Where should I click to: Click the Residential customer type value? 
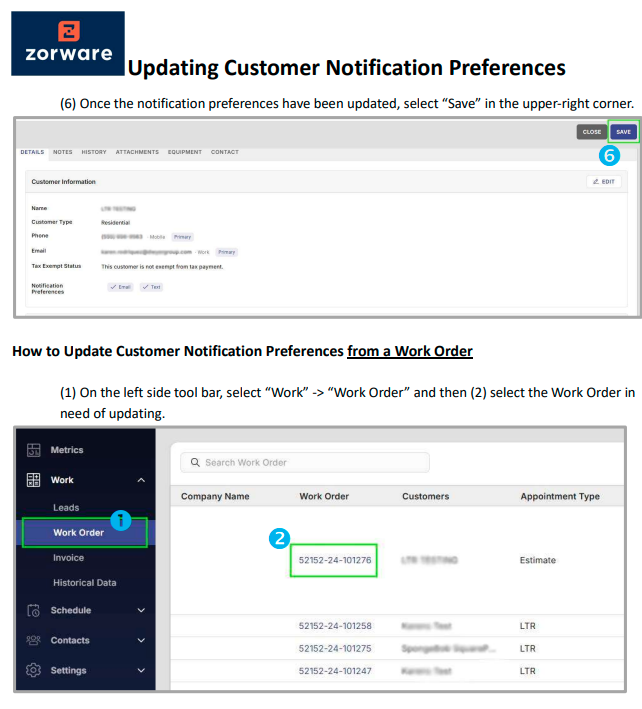pos(115,222)
